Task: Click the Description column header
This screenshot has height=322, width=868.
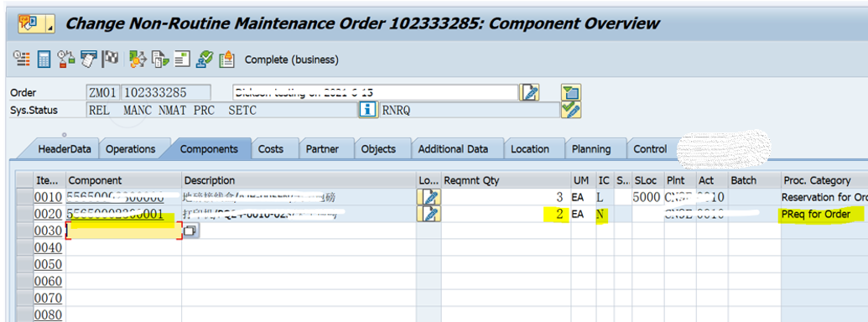Action: tap(299, 180)
